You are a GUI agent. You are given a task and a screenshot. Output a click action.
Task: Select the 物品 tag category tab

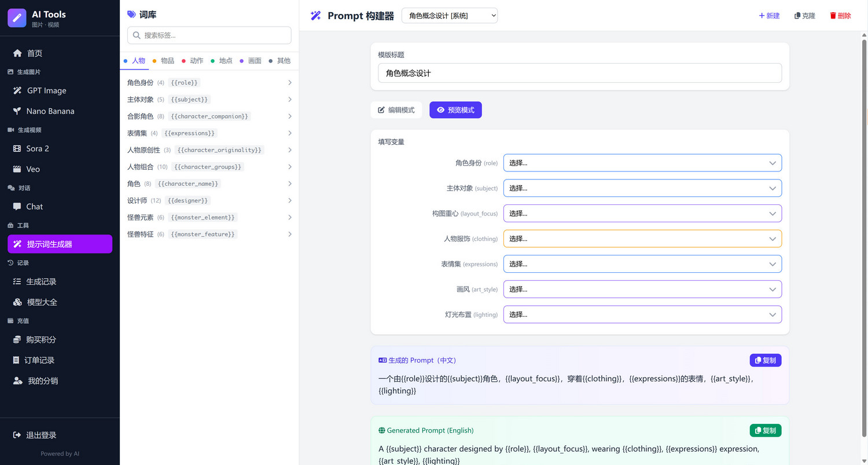(x=163, y=61)
